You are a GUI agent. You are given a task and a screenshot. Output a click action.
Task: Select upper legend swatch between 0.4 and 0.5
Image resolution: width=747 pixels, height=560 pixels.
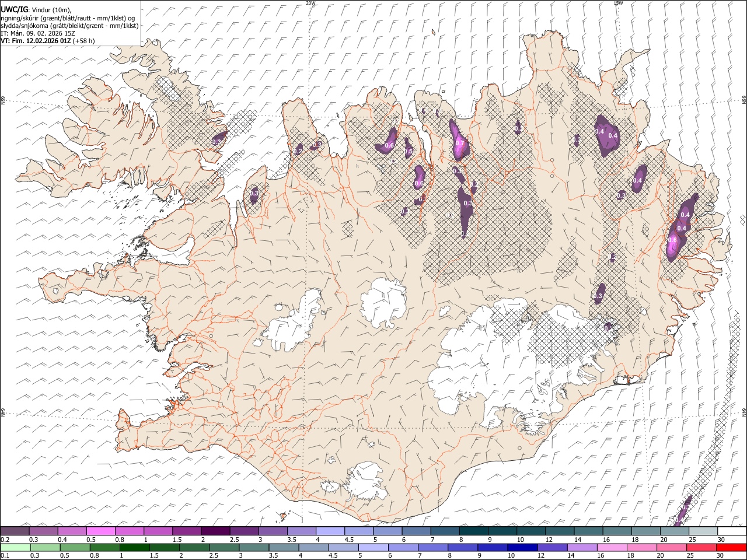coord(72,531)
